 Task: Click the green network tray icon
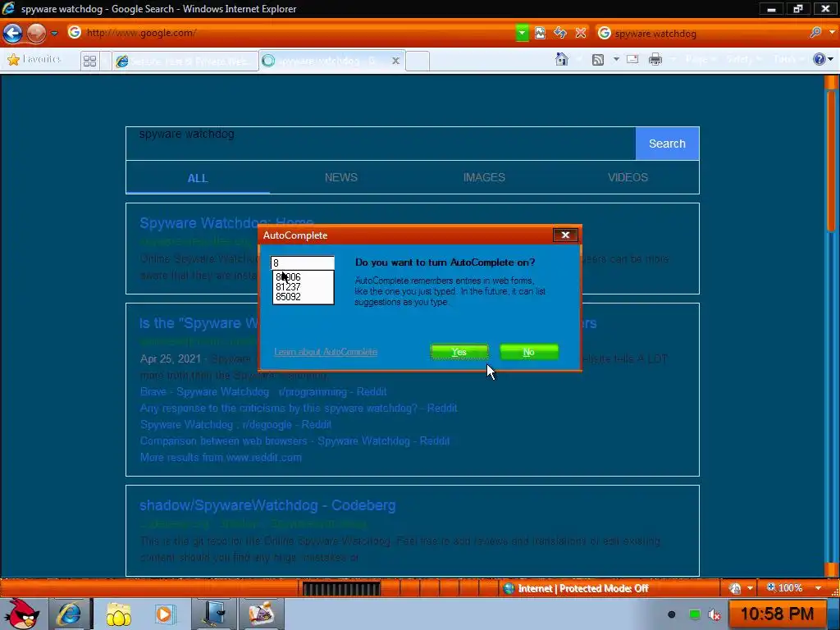click(694, 614)
